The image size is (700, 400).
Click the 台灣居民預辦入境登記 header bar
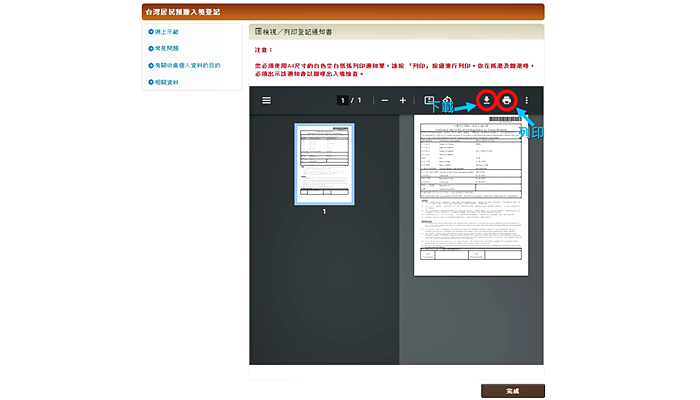(342, 12)
